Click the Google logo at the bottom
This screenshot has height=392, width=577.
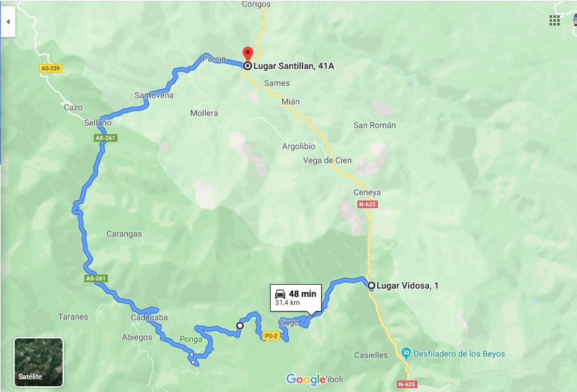click(x=306, y=379)
